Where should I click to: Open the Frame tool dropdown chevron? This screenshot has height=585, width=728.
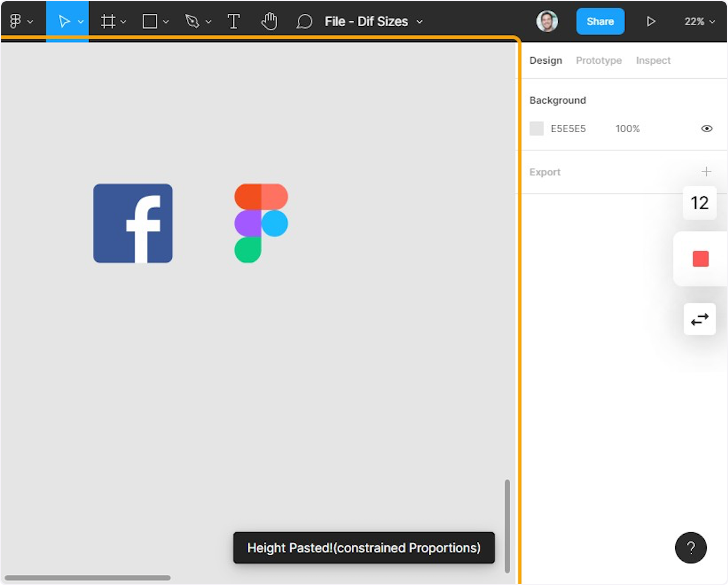[x=123, y=22]
